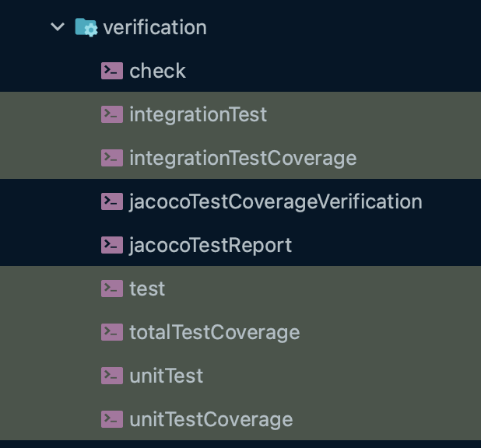
Task: Select the jacocoTestReport task
Action: point(210,245)
